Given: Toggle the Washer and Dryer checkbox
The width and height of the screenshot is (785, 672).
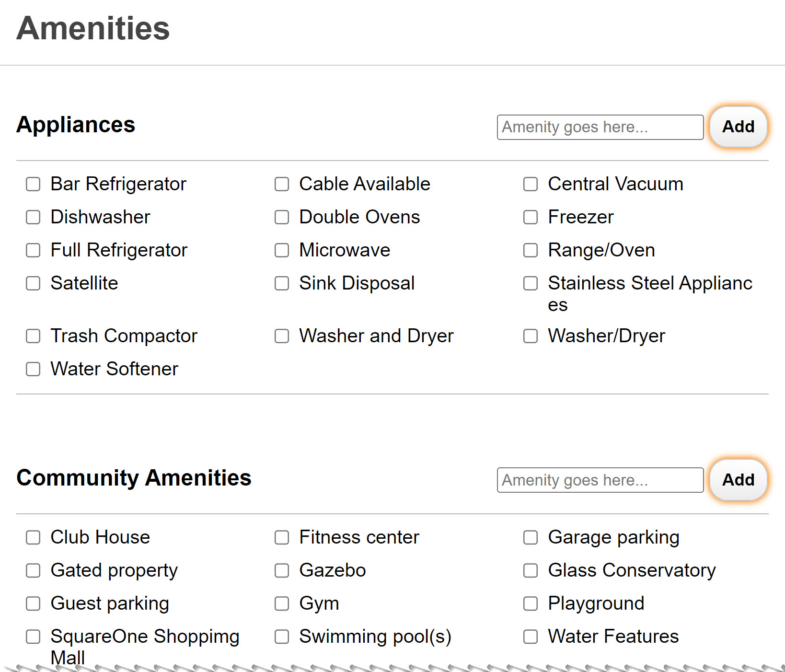Looking at the screenshot, I should coord(282,336).
